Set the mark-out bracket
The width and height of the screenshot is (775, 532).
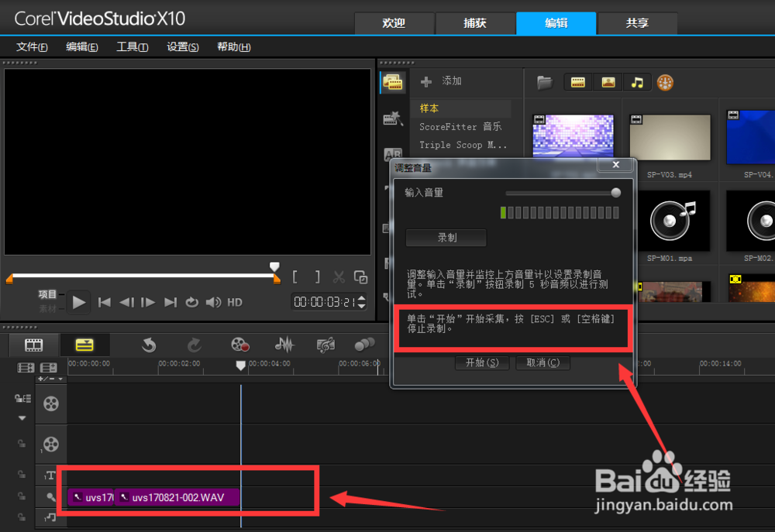point(317,277)
